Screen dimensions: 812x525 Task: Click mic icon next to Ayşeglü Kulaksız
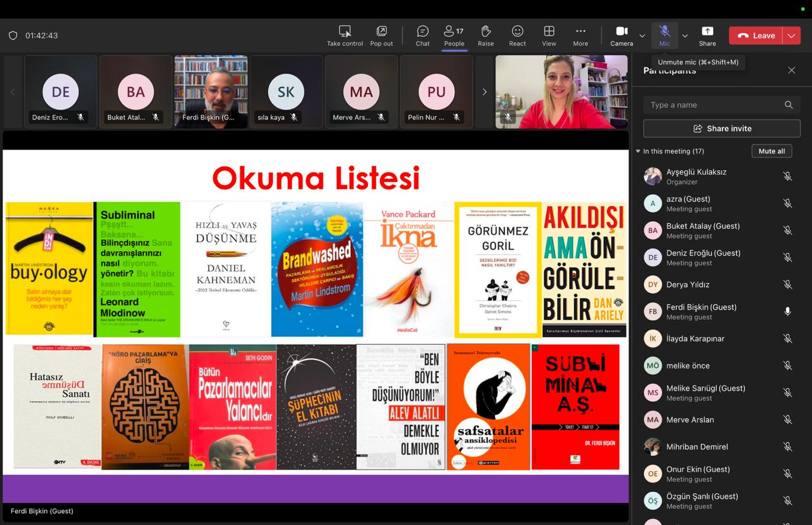(x=787, y=176)
